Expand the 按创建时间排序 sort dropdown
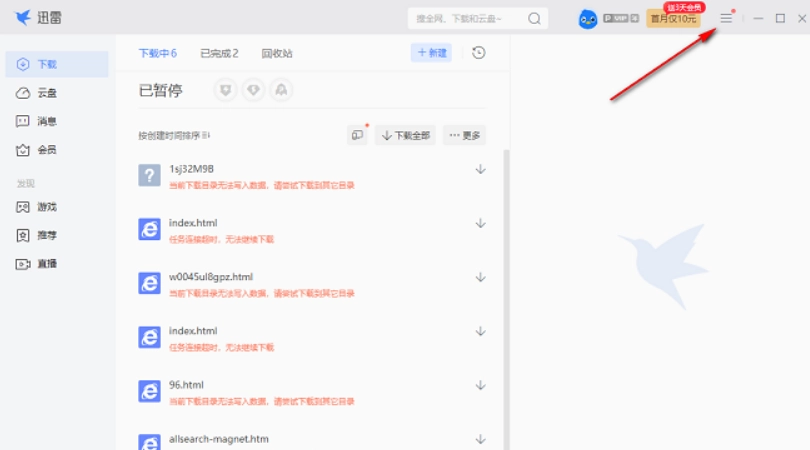Image resolution: width=810 pixels, height=450 pixels. [x=176, y=135]
